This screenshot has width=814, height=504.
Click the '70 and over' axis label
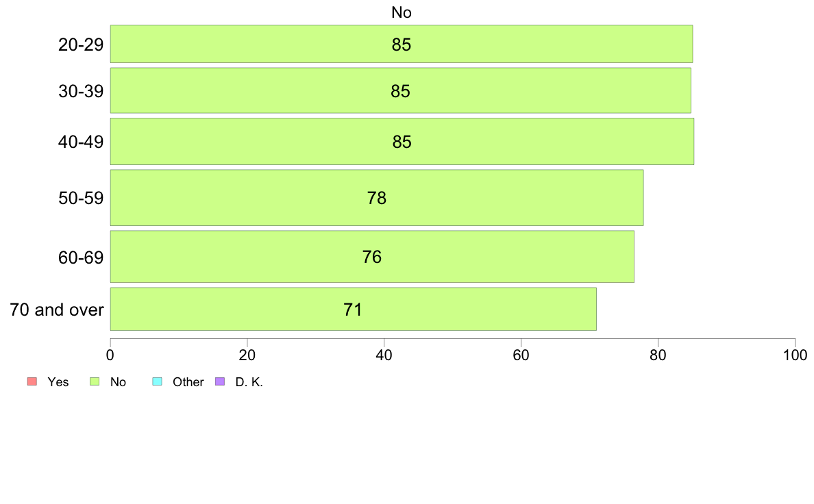click(57, 310)
